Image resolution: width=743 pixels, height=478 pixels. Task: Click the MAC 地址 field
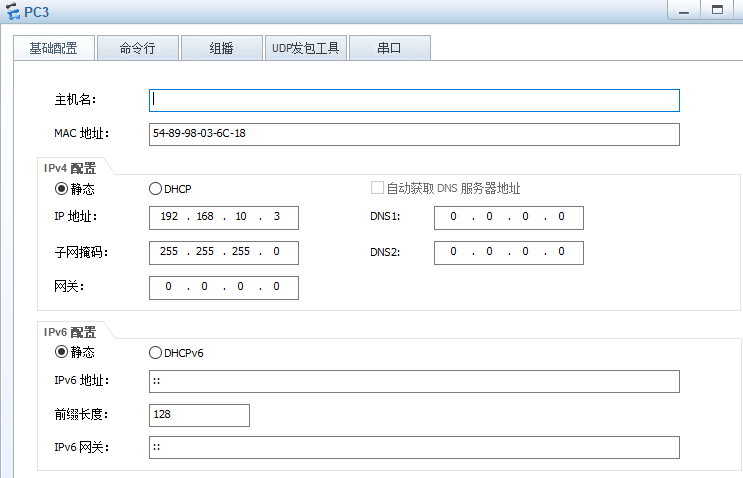click(x=414, y=135)
